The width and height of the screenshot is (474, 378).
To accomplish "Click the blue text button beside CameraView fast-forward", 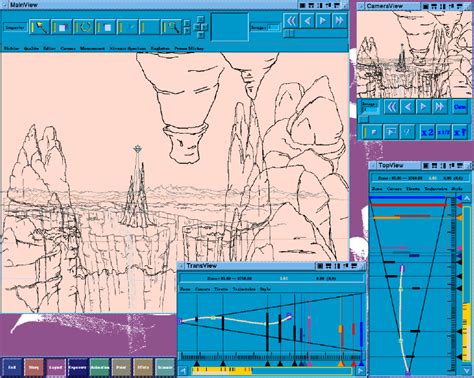I will coord(460,107).
